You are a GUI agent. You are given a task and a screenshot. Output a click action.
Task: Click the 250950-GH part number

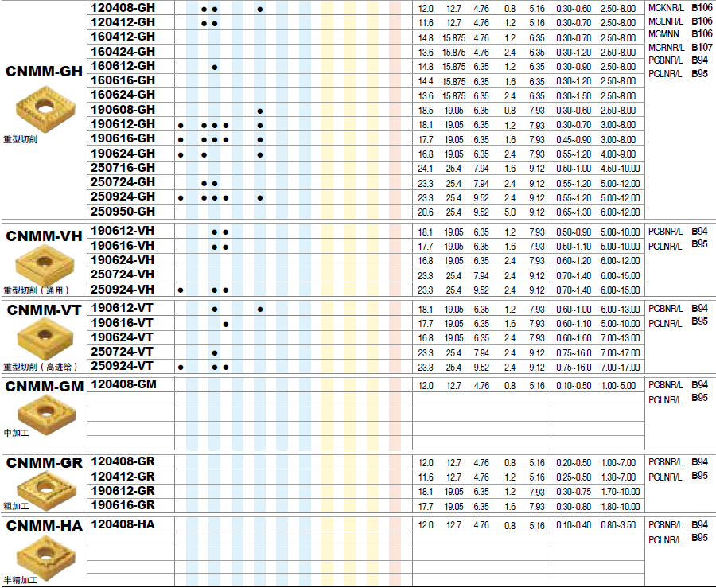[123, 212]
